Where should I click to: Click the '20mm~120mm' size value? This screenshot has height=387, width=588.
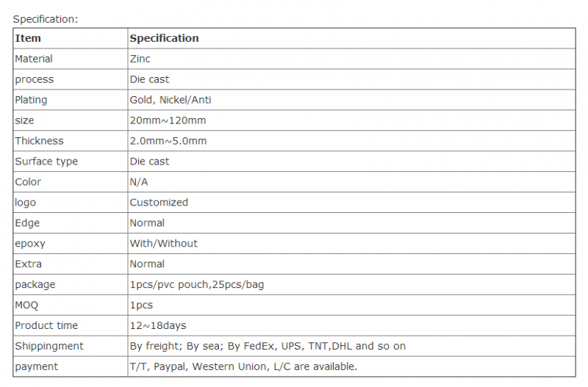(168, 120)
